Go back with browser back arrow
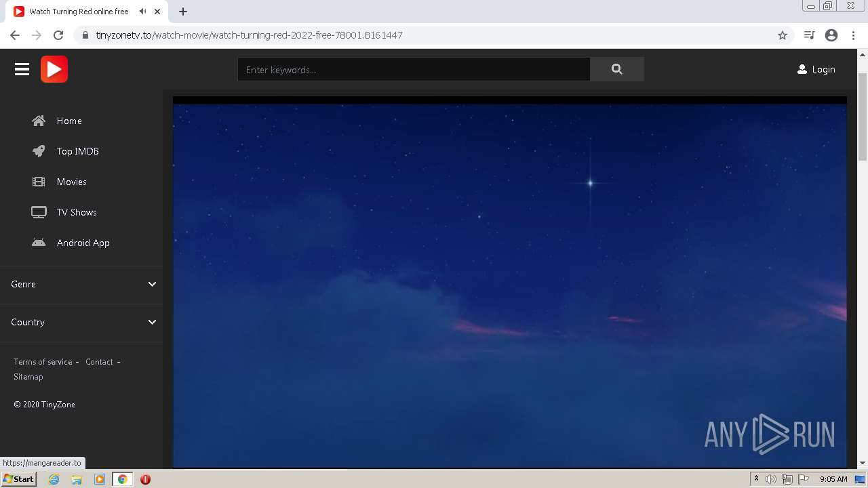The image size is (868, 488). pos(15,35)
